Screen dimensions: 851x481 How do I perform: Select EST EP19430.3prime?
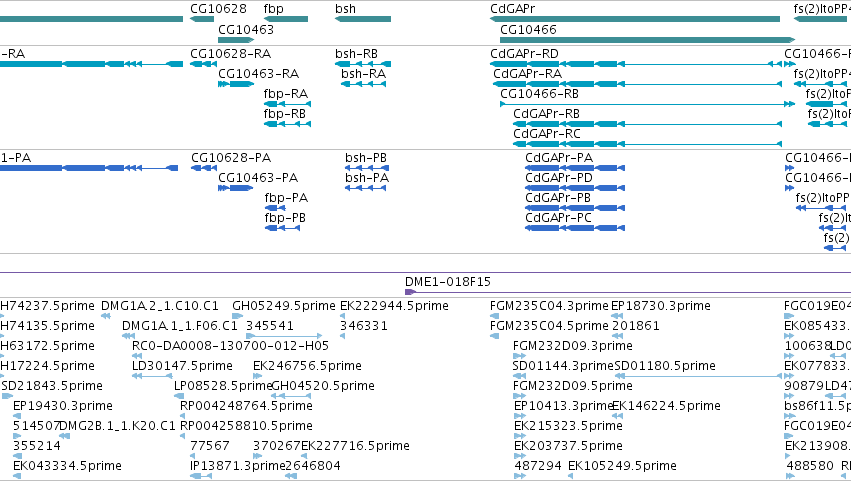[63, 406]
